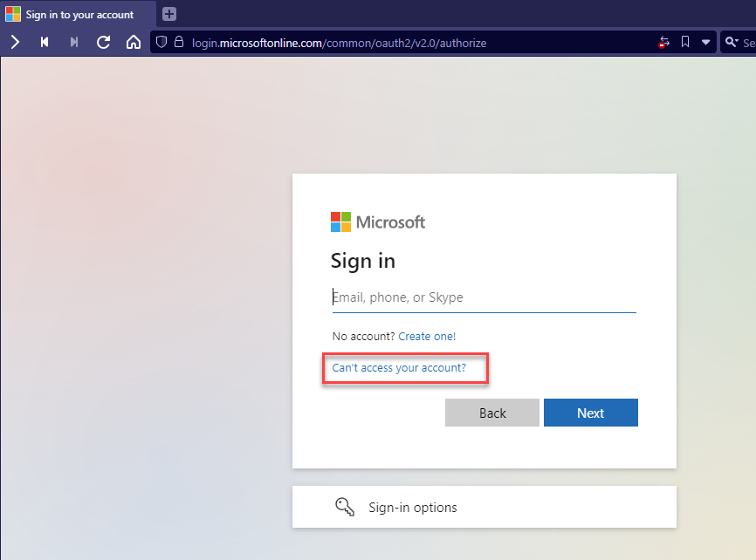Focus the Email, phone, or Skype field
Screen dimensions: 756x560
tap(485, 297)
